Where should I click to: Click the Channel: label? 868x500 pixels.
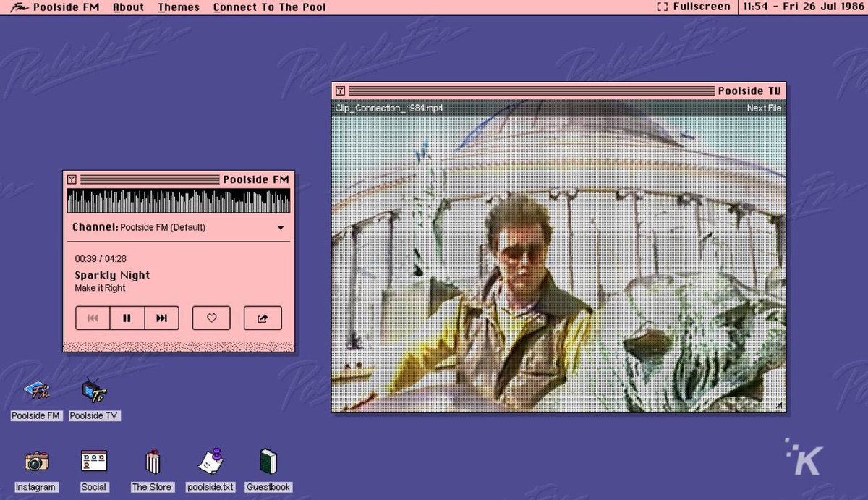click(95, 227)
